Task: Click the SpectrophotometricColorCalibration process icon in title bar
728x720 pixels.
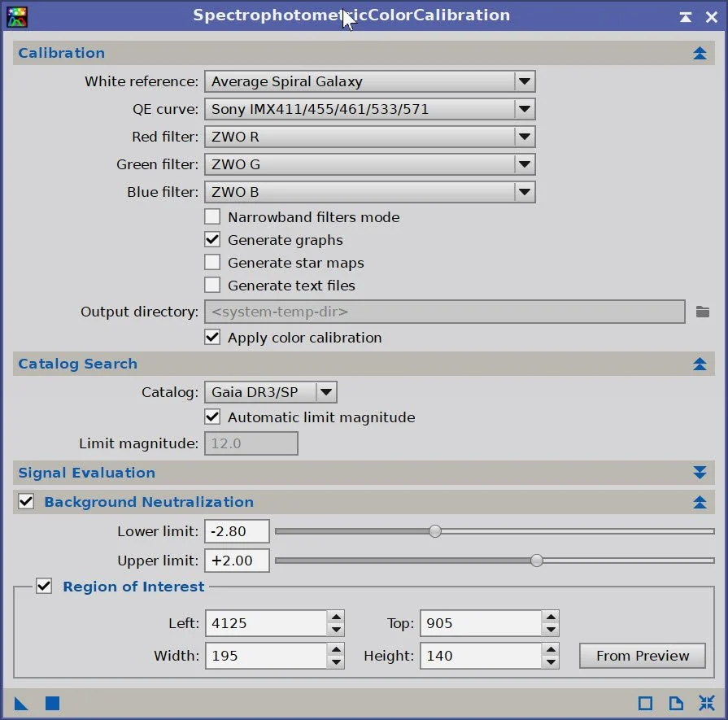Action: point(17,17)
